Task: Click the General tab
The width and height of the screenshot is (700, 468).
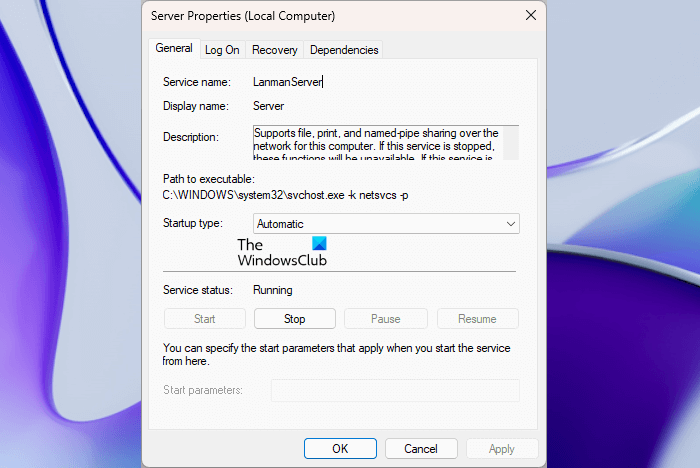Action: click(x=173, y=49)
